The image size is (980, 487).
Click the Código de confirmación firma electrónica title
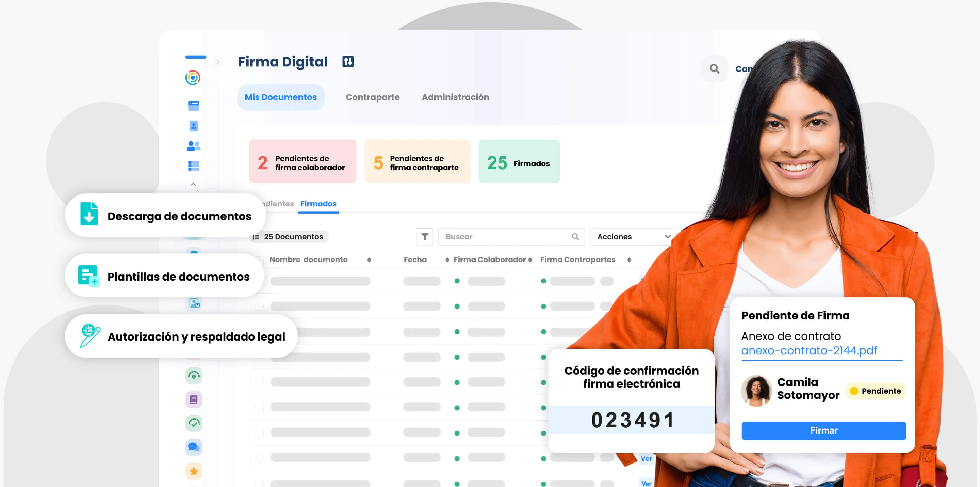click(x=632, y=377)
